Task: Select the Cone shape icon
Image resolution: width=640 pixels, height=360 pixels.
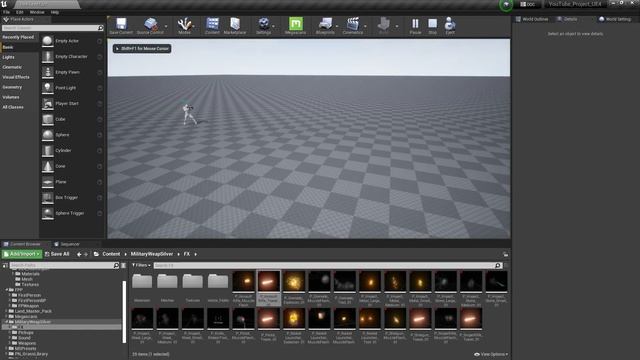Action: click(x=48, y=166)
